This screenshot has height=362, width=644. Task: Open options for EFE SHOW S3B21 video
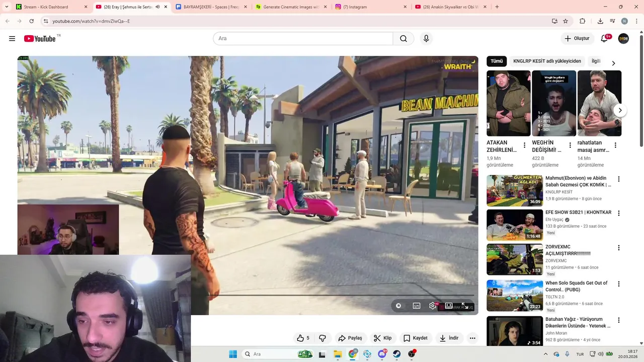[619, 213]
